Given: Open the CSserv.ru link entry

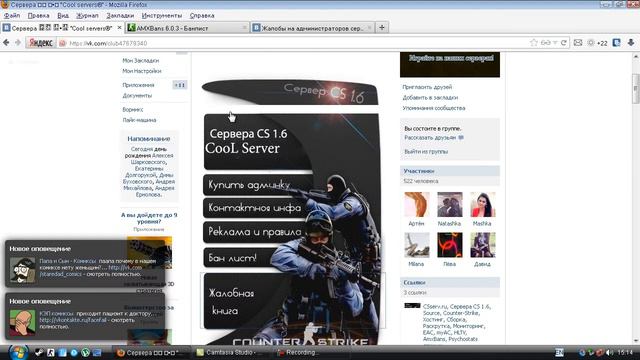Looking at the screenshot, I should (x=456, y=322).
